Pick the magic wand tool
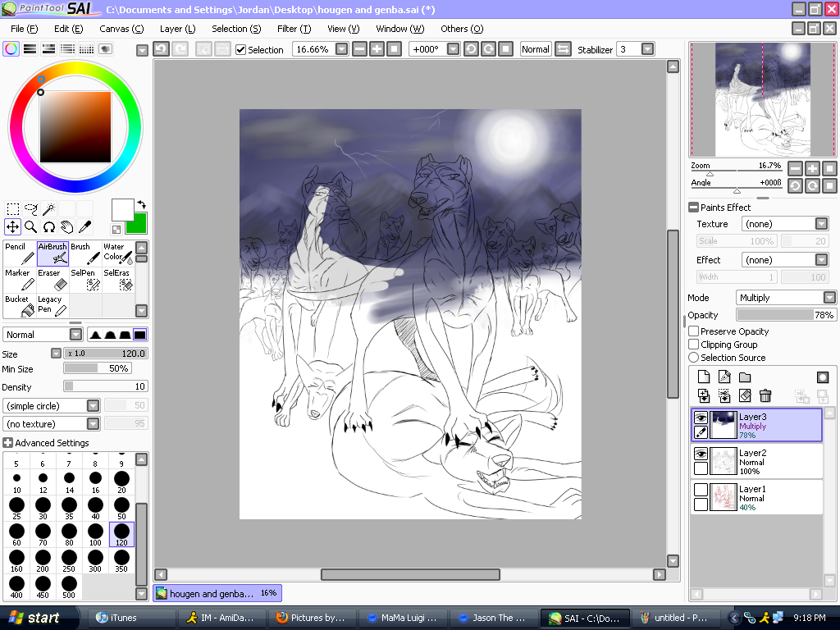The width and height of the screenshot is (840, 630). click(48, 208)
